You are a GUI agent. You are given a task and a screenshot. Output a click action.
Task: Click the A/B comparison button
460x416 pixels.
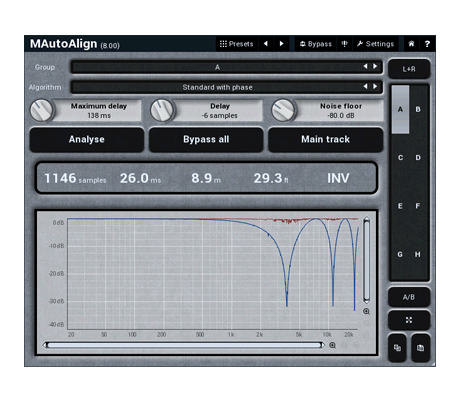(x=409, y=297)
